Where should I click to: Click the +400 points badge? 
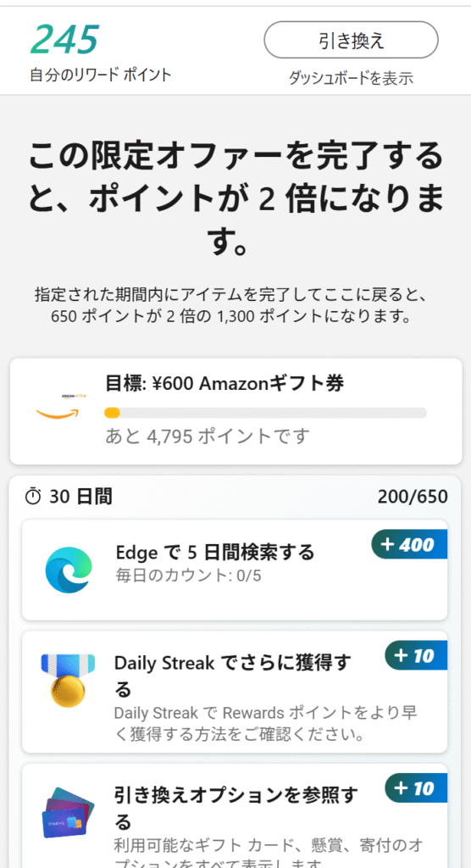point(409,544)
